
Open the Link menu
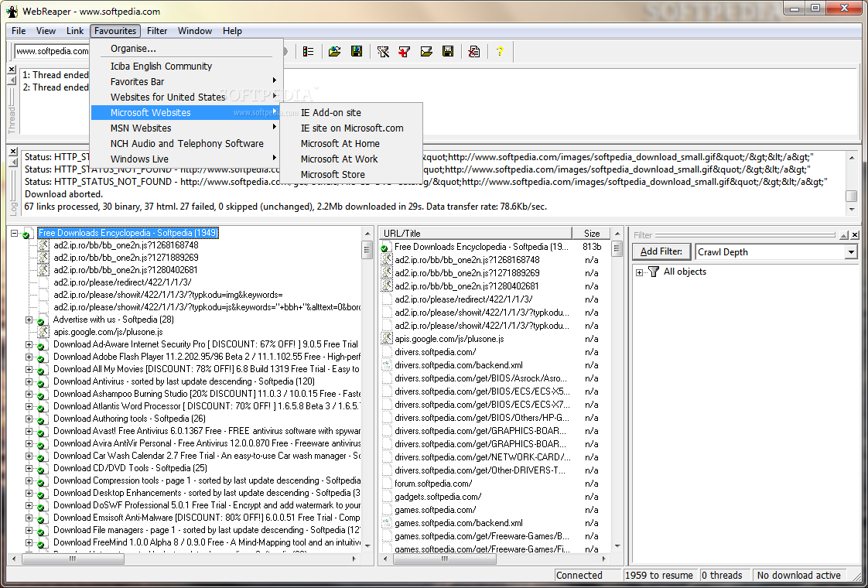click(75, 31)
